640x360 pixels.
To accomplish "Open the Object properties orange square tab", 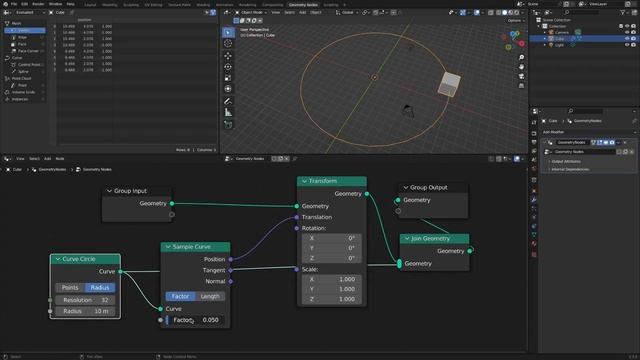I will [534, 191].
